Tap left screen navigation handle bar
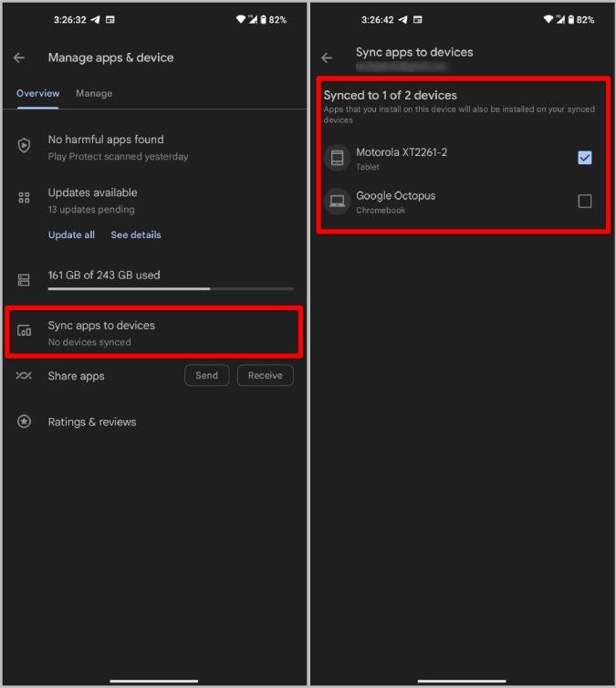616x688 pixels. (x=153, y=681)
